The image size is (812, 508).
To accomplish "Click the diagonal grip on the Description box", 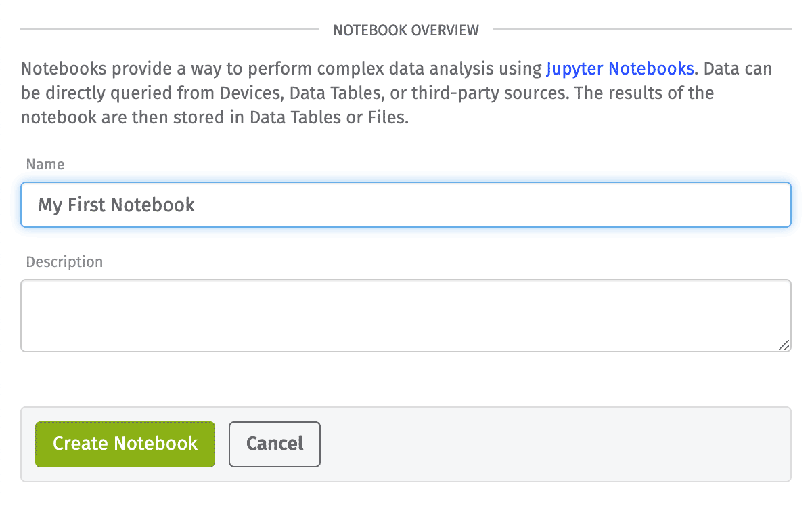I will point(784,345).
